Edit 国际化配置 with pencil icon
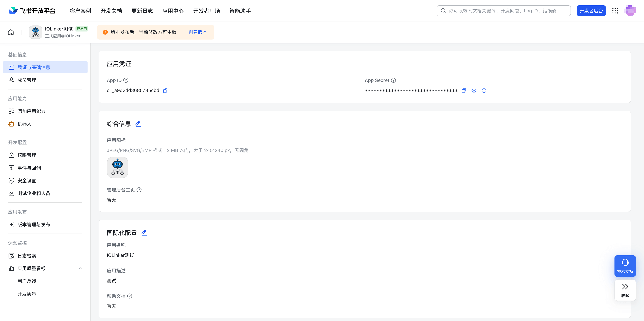This screenshot has height=321, width=644. (144, 233)
